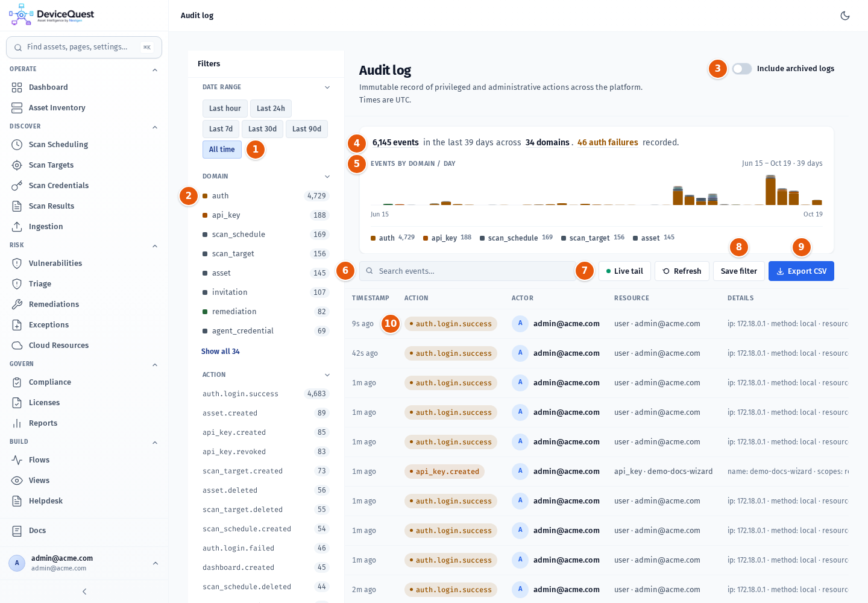Click the Refresh button

682,271
